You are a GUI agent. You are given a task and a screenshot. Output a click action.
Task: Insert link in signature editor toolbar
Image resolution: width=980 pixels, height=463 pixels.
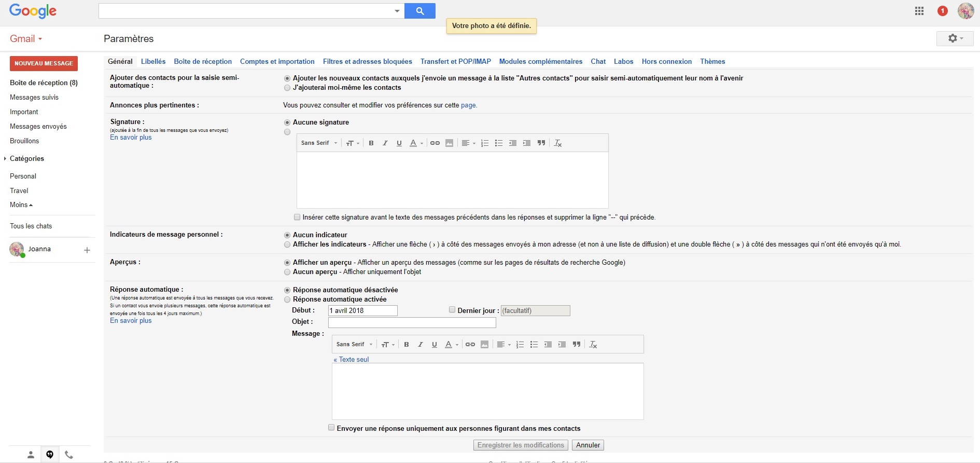click(x=435, y=143)
